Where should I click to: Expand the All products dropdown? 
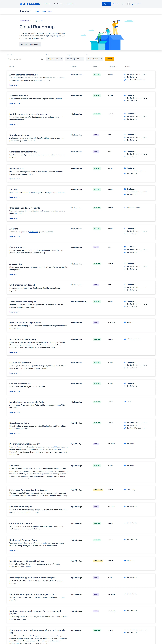pyautogui.click(x=54, y=59)
